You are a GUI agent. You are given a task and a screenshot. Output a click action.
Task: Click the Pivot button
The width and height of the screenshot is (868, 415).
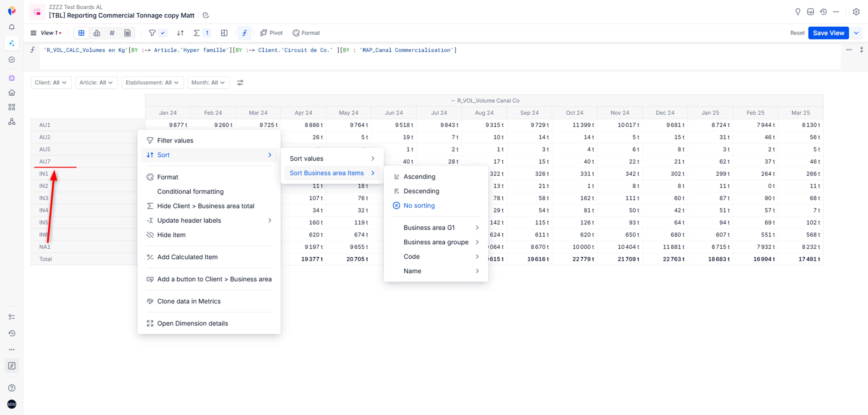point(272,33)
